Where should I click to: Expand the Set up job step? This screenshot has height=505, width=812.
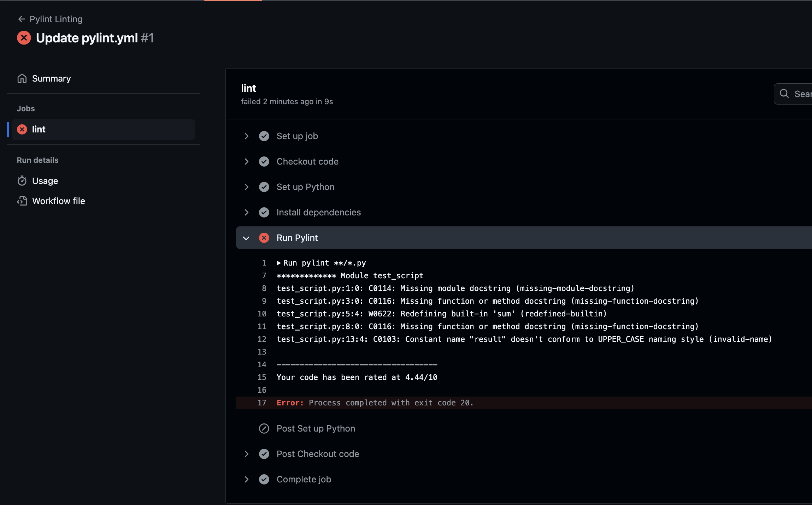click(x=245, y=136)
